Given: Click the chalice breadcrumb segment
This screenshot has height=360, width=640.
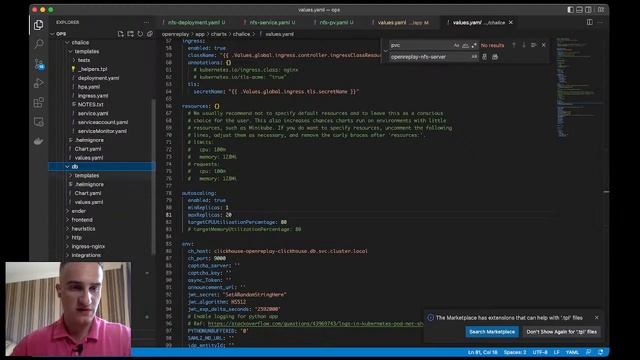Looking at the screenshot, I should (241, 34).
